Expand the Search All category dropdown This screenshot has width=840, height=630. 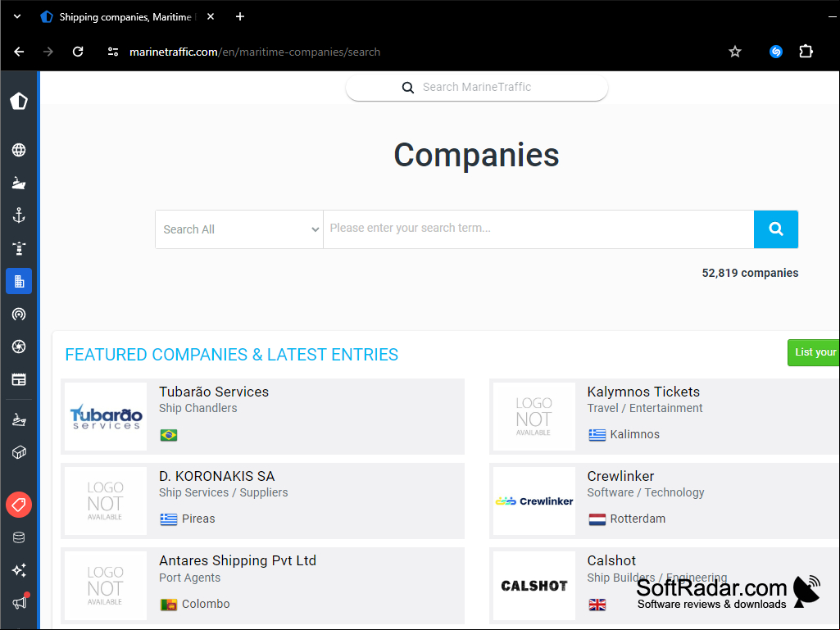(x=239, y=229)
